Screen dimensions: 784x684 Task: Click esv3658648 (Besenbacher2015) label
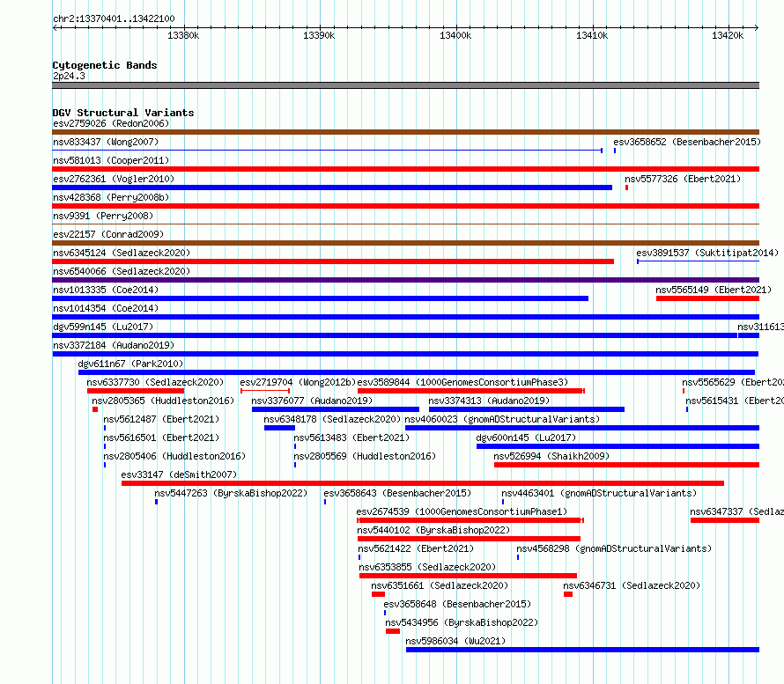(x=457, y=604)
